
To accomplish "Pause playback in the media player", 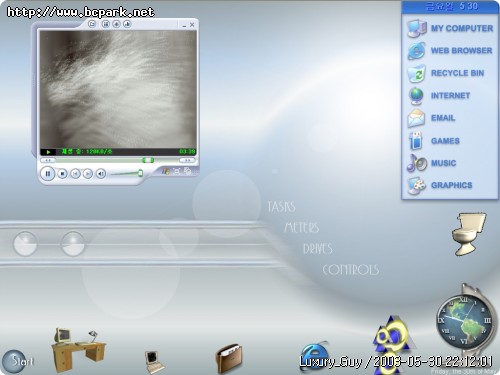I will (48, 174).
